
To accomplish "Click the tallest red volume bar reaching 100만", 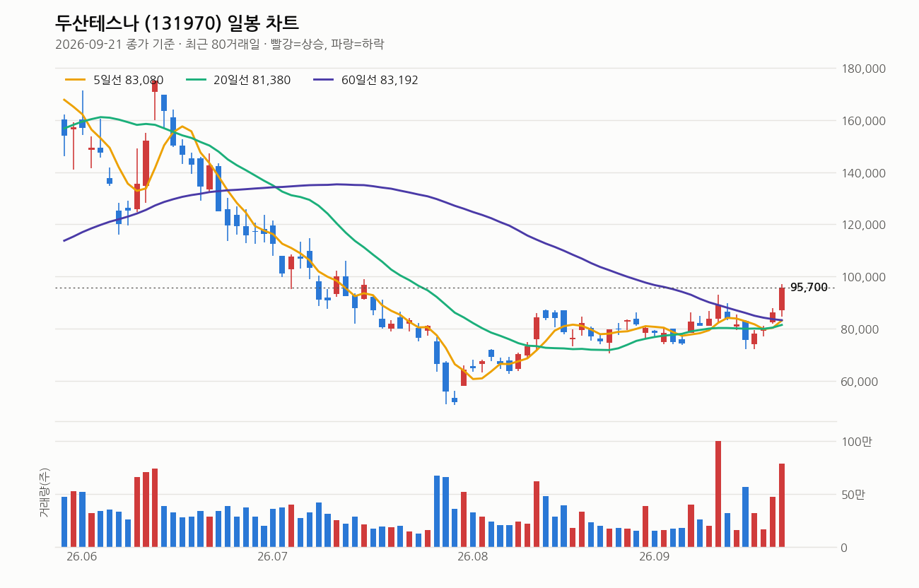I will point(718,494).
